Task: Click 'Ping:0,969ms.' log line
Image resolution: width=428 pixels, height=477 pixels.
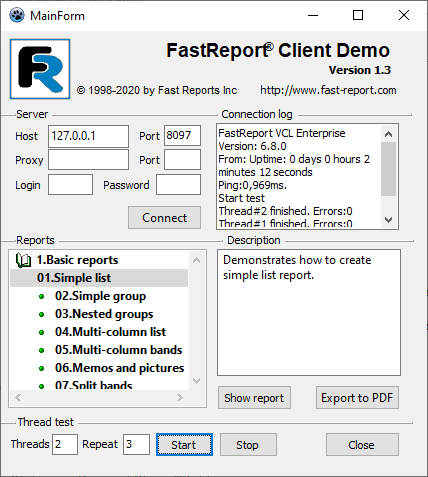Action: click(252, 185)
